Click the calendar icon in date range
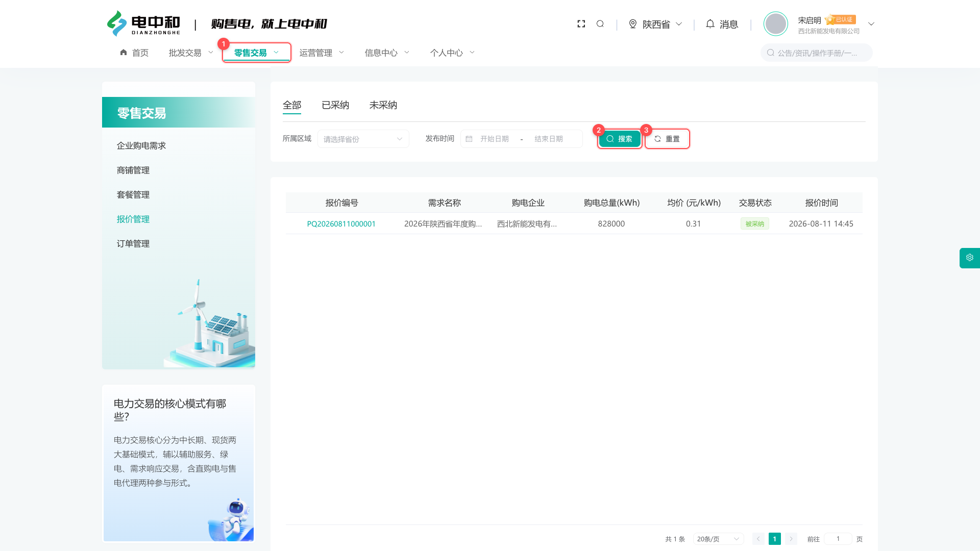The height and width of the screenshot is (551, 980). point(469,139)
